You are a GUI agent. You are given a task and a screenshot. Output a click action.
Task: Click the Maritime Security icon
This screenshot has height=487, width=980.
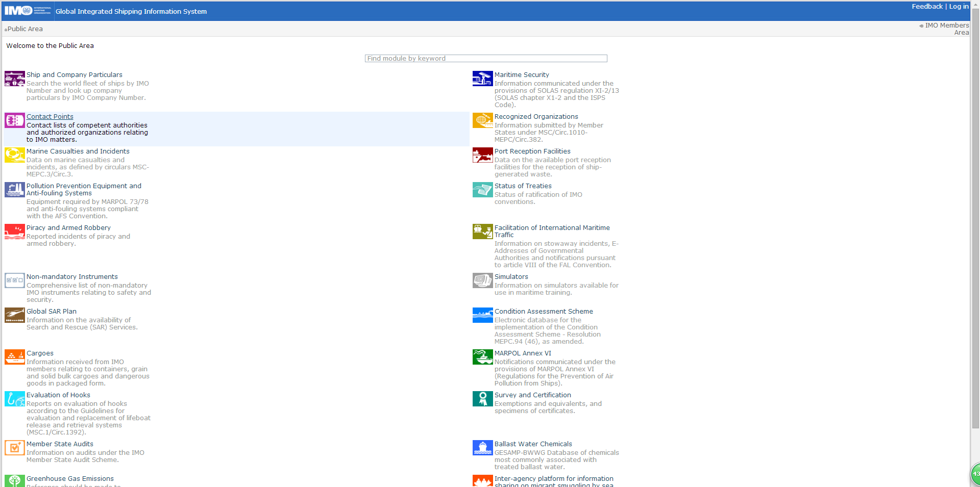tap(483, 79)
